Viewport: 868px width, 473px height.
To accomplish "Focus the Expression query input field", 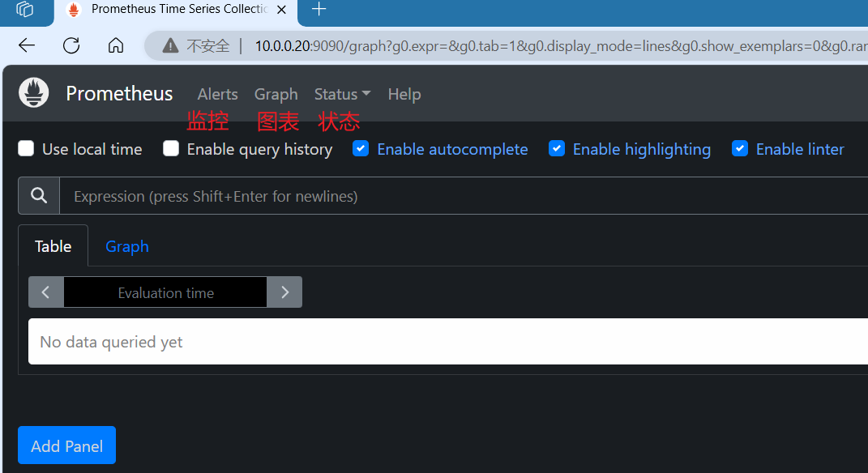I will [462, 196].
